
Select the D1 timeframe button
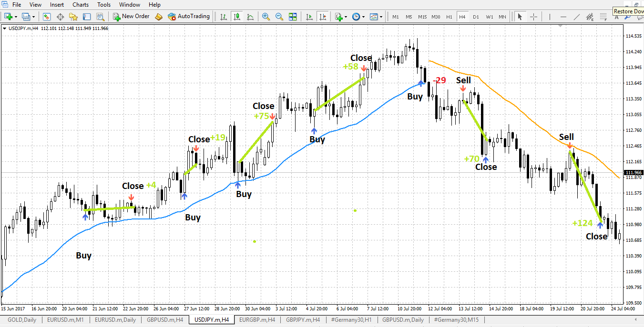tap(476, 17)
